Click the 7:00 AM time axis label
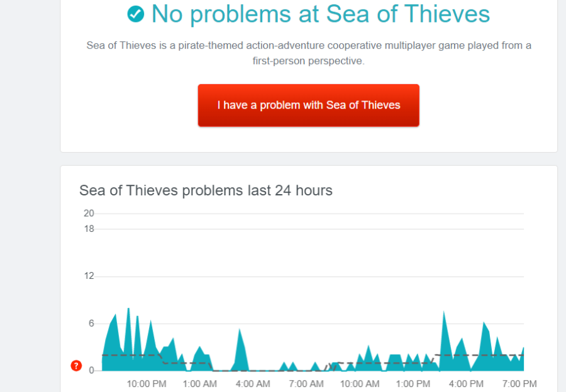Viewport: 566px width, 392px height. coord(306,384)
